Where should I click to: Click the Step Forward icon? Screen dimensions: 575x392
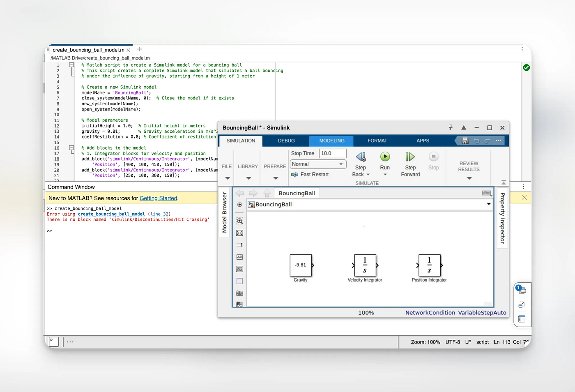pos(410,157)
